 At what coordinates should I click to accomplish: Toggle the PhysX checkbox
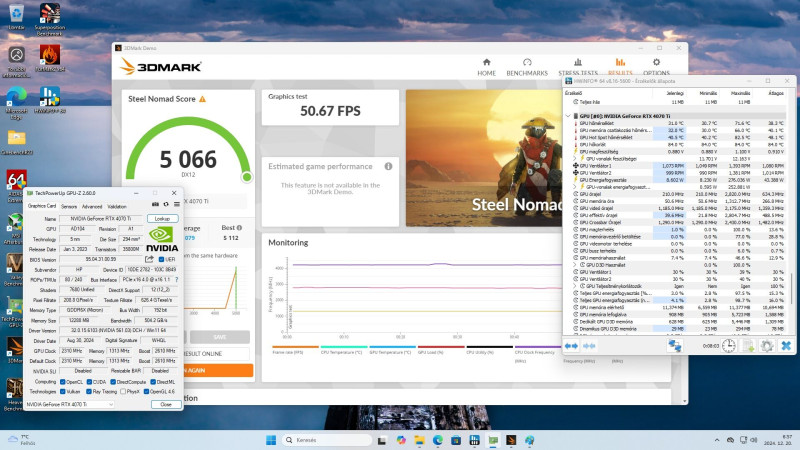pos(123,391)
